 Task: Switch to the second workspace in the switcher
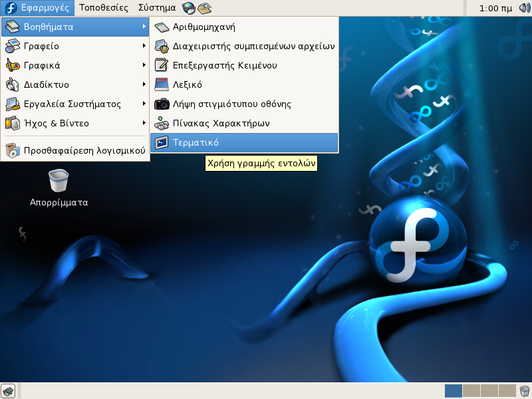471,391
